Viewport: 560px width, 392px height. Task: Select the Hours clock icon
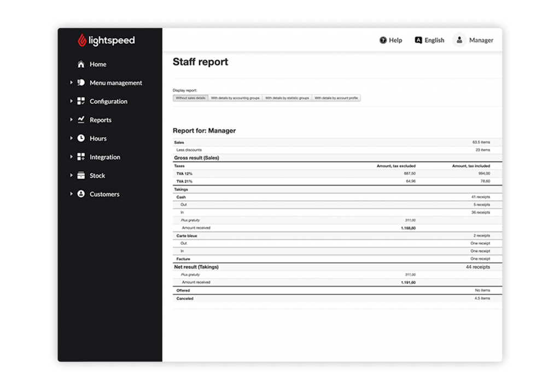[80, 138]
